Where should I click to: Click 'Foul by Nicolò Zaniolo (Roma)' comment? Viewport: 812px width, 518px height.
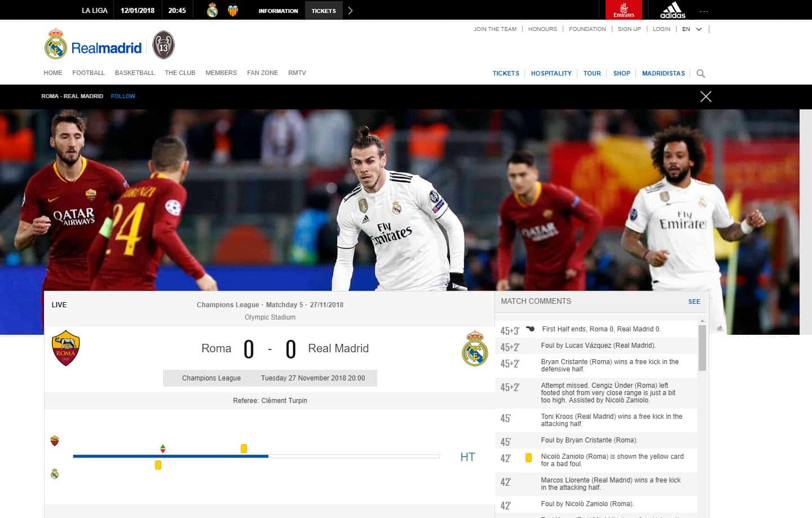pyautogui.click(x=587, y=504)
